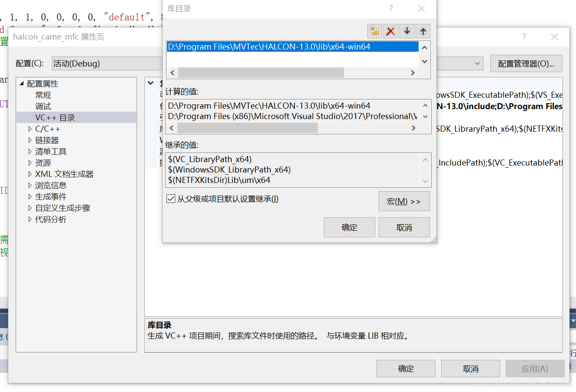
Task: Collapse the property grid category chevron
Action: (151, 83)
